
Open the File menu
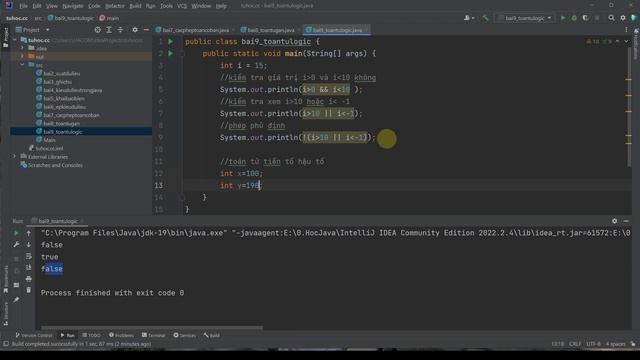(23, 6)
